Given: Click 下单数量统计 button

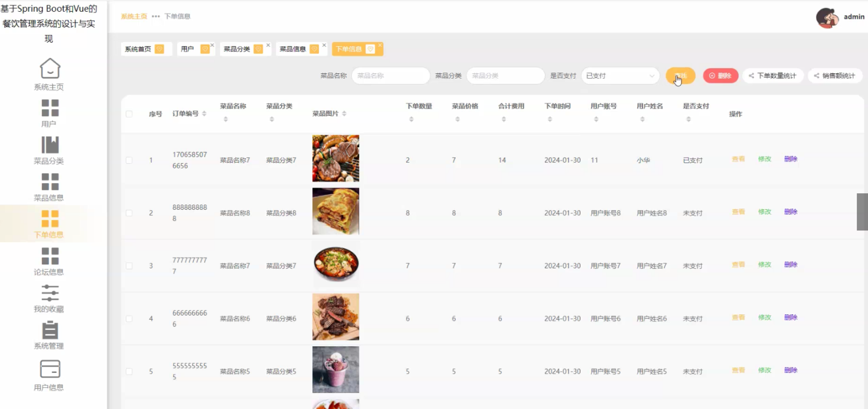Looking at the screenshot, I should 773,76.
